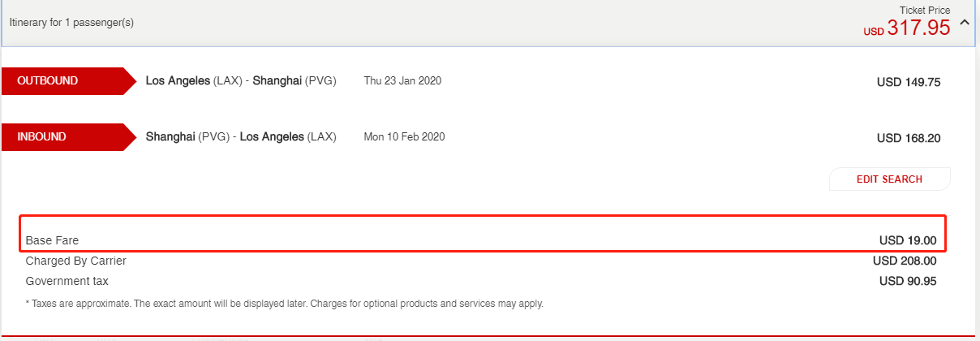Click the Shanghai (PVG) - Los Angeles (LAX) route

pyautogui.click(x=241, y=137)
